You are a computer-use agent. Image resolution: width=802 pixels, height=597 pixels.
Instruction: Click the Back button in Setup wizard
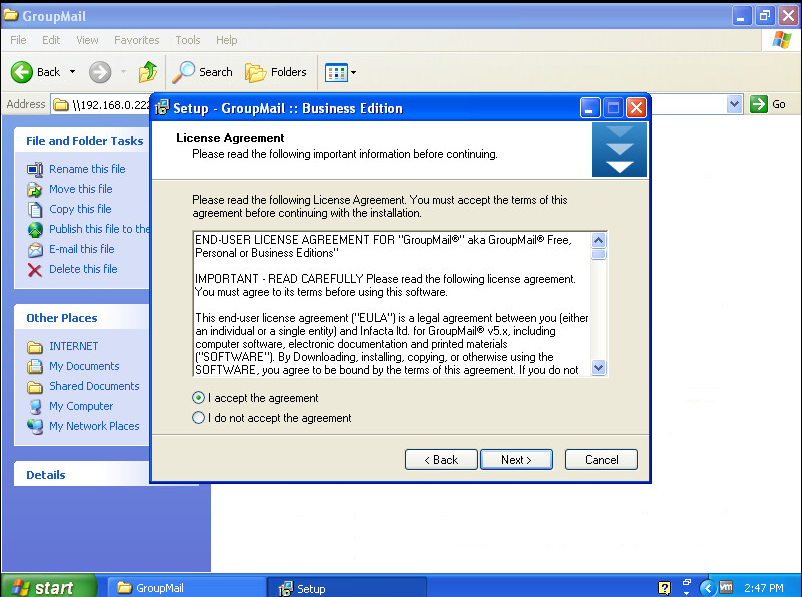[441, 460]
